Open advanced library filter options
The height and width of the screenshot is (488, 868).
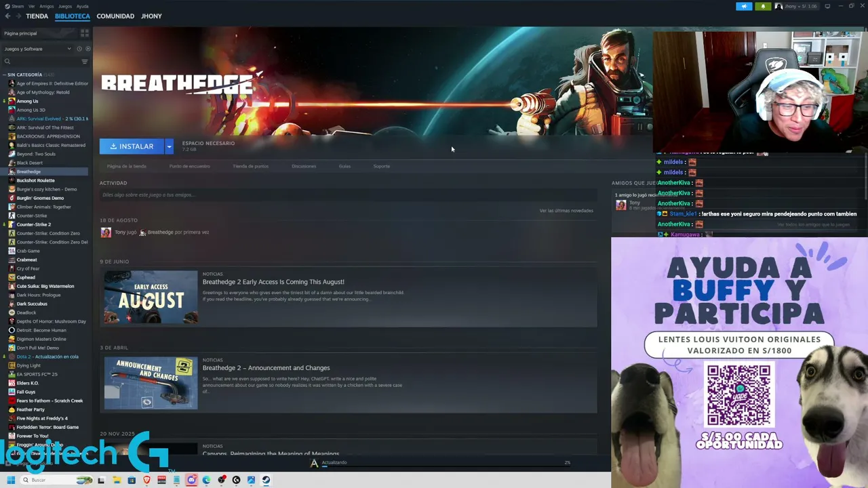[85, 62]
